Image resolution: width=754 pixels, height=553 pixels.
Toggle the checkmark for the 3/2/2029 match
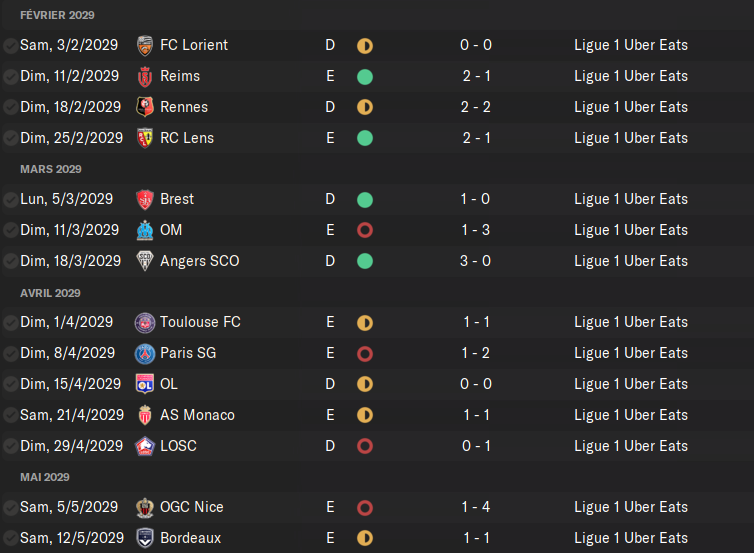(10, 46)
